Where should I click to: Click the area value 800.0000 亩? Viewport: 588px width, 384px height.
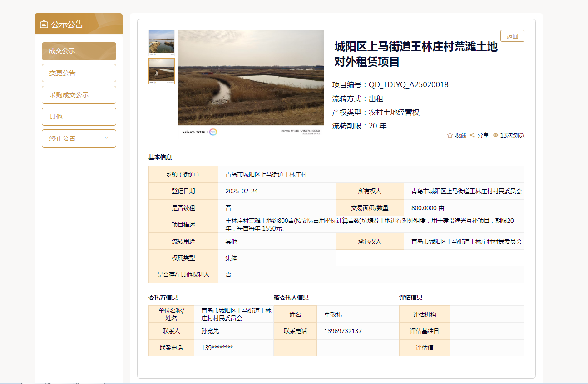click(x=428, y=208)
